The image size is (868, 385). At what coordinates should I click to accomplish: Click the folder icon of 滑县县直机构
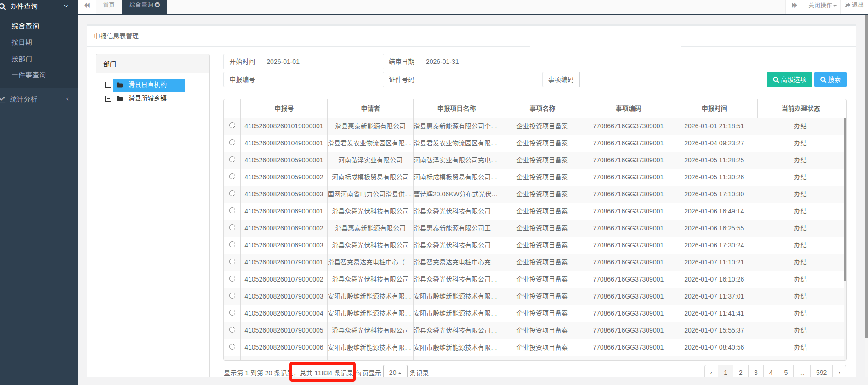point(120,85)
